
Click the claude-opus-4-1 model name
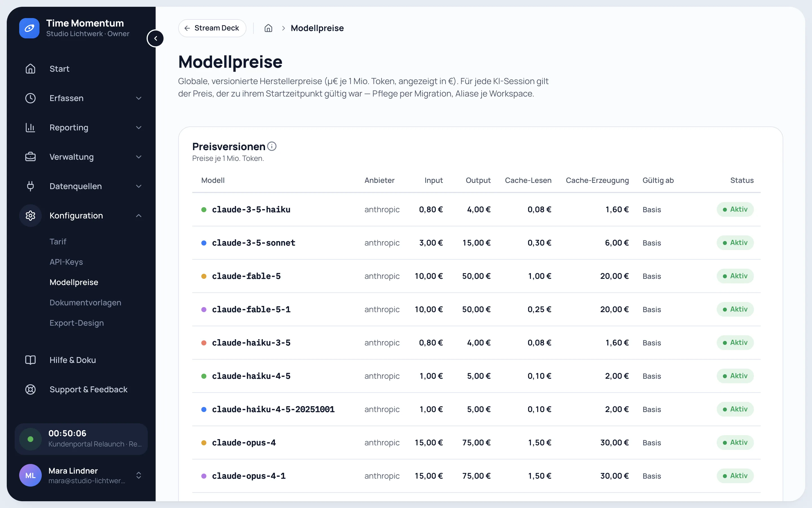pyautogui.click(x=249, y=476)
